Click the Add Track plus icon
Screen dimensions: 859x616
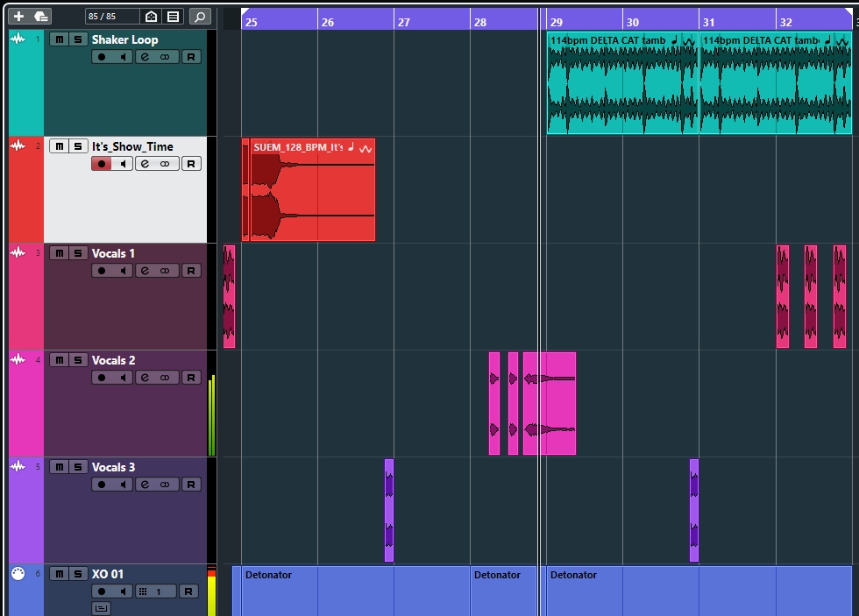(x=18, y=17)
